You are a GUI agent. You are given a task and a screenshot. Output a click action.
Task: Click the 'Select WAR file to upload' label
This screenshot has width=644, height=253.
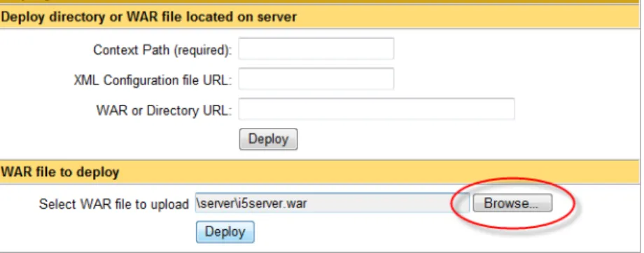[x=114, y=204]
